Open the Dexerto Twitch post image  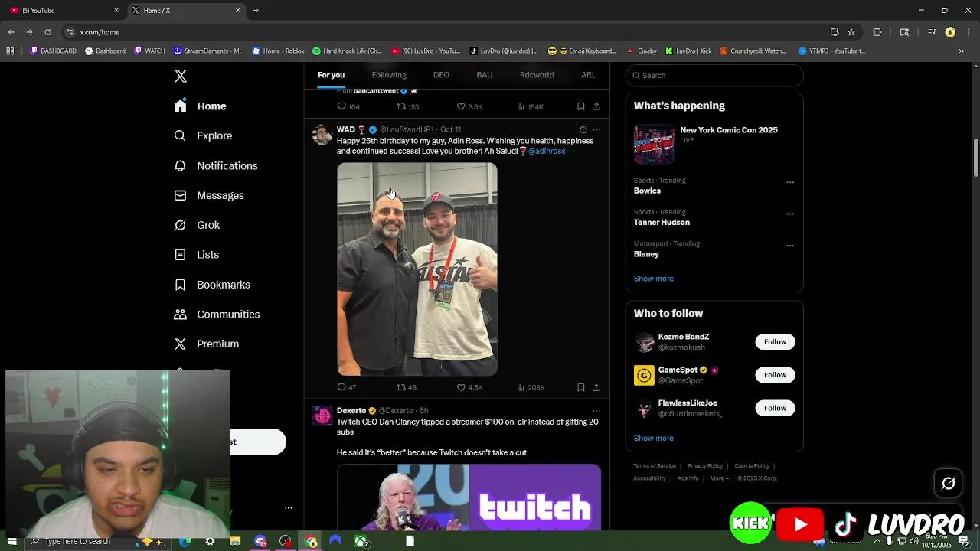pos(469,497)
